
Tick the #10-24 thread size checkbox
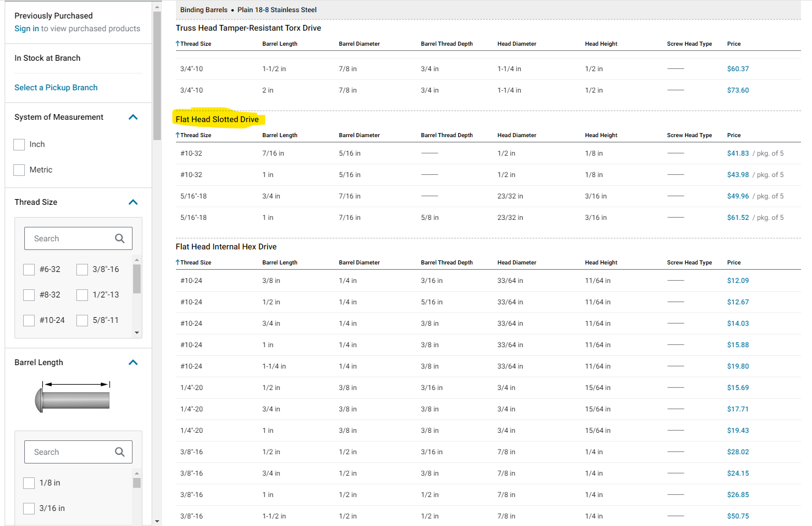(x=29, y=321)
